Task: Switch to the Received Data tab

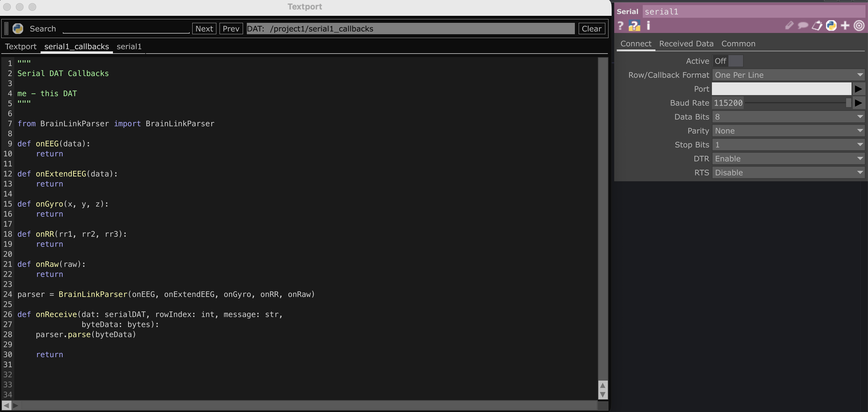Action: (686, 44)
